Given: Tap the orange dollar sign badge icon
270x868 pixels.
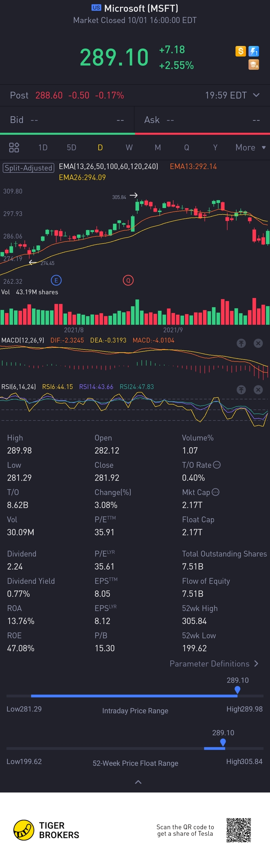Looking at the screenshot, I should pyautogui.click(x=240, y=51).
